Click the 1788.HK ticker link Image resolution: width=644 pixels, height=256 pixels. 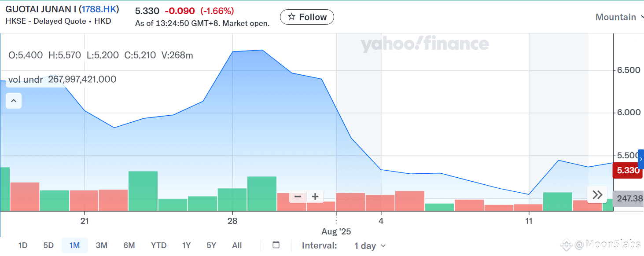click(99, 9)
